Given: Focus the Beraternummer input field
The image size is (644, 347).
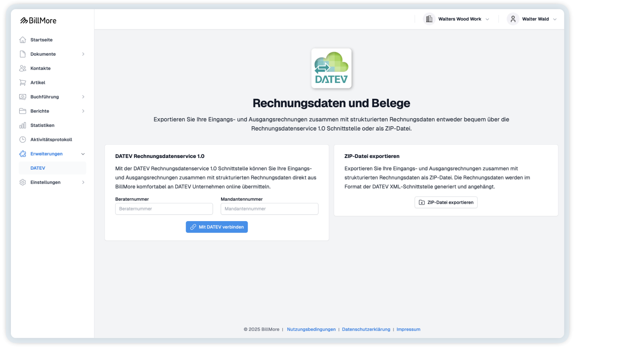Looking at the screenshot, I should coord(164,209).
